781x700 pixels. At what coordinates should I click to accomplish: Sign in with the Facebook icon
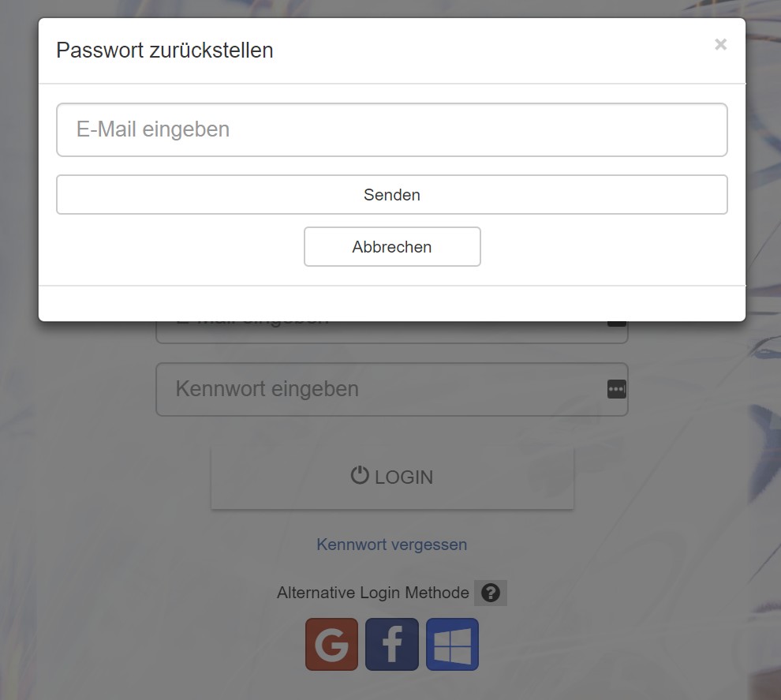point(392,644)
